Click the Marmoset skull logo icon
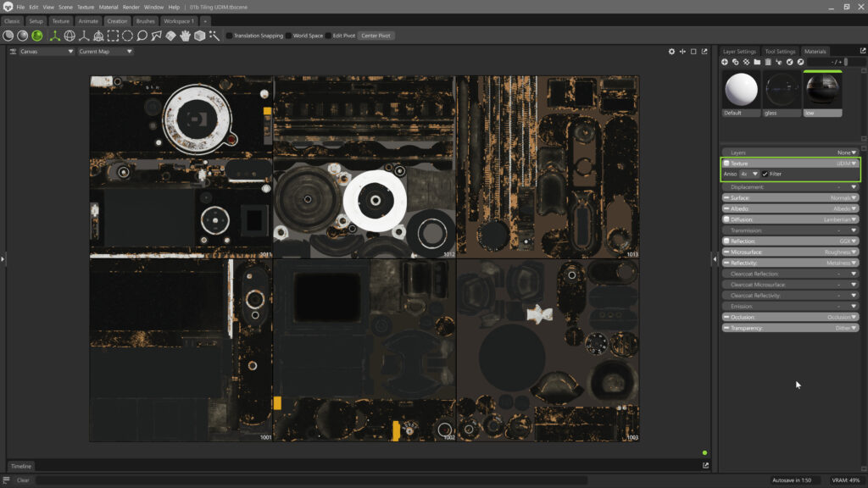 [x=8, y=7]
